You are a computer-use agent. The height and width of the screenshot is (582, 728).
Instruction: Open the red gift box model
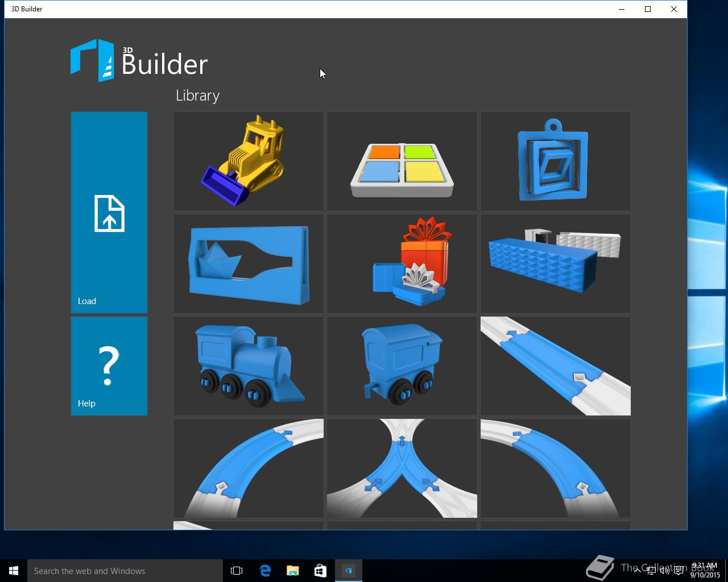[402, 264]
